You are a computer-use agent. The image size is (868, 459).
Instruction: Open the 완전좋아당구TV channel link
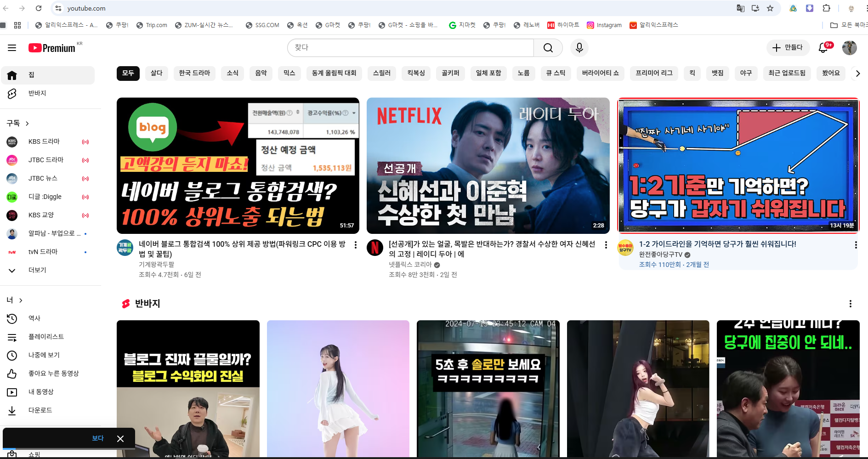click(661, 255)
